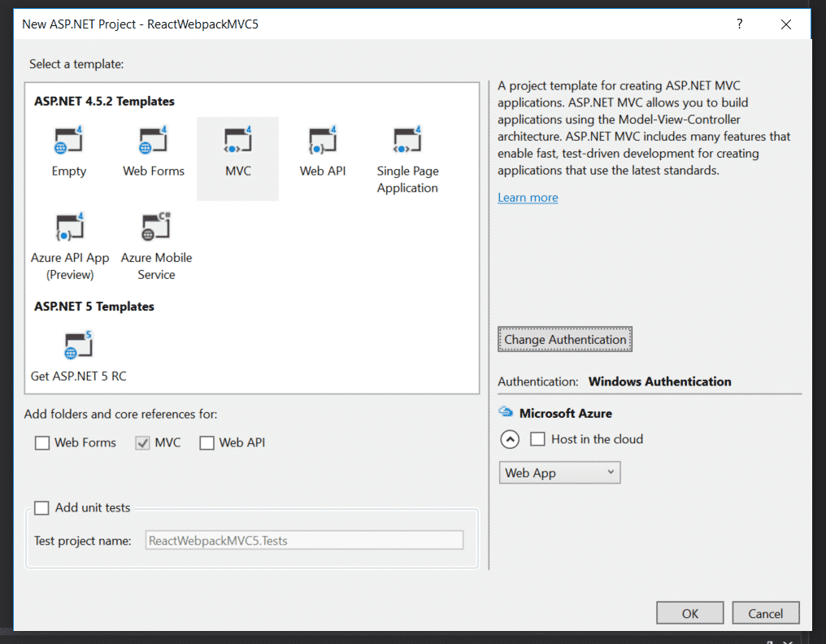826x644 pixels.
Task: Select the Empty template icon
Action: point(68,140)
